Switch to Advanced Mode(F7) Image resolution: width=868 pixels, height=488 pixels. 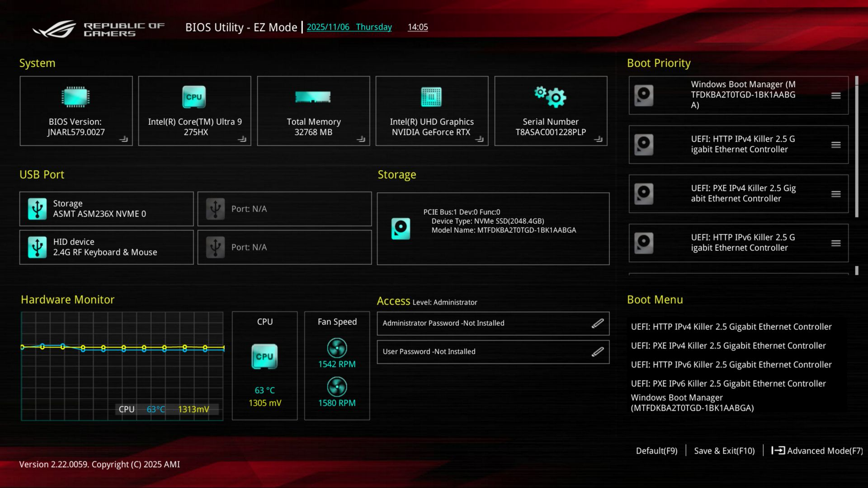coord(817,450)
